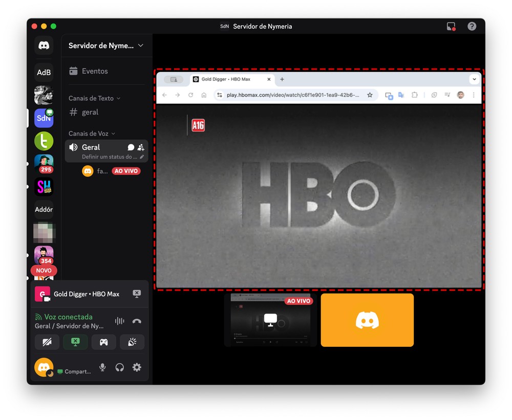512x420 pixels.
Task: Open the Eventos section
Action: coord(95,71)
